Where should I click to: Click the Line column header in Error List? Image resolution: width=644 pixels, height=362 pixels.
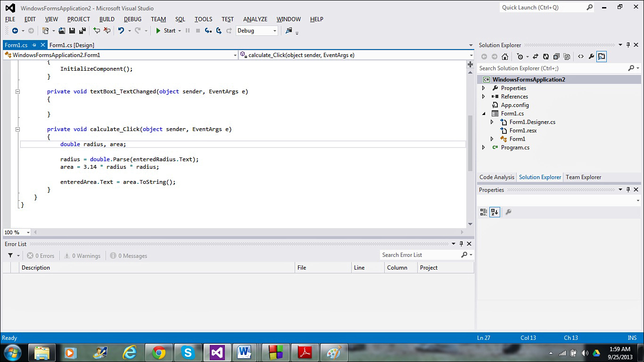(x=368, y=268)
